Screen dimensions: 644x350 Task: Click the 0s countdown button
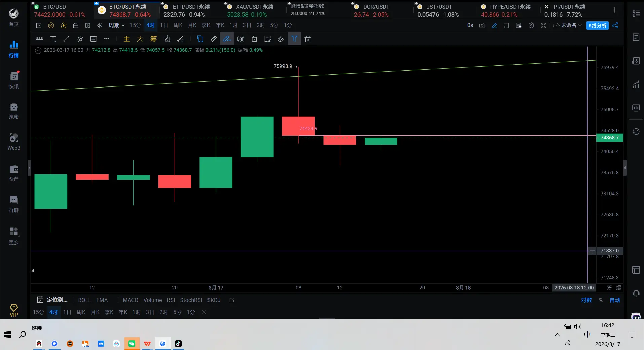pos(470,25)
